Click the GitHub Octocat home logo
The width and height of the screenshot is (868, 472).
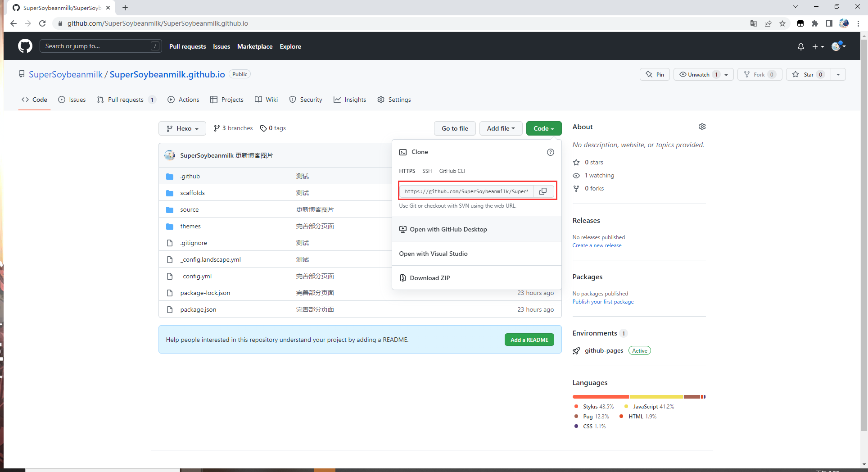point(25,46)
